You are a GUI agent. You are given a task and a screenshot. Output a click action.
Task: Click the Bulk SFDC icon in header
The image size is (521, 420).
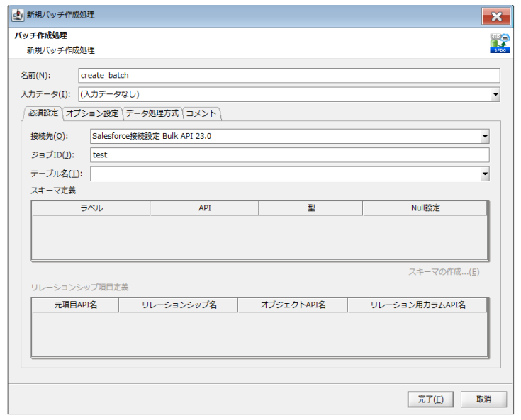(x=500, y=43)
